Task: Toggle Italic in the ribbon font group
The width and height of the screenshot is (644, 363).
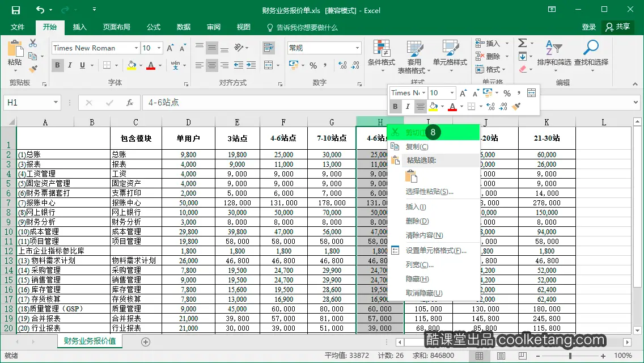Action: pyautogui.click(x=70, y=65)
